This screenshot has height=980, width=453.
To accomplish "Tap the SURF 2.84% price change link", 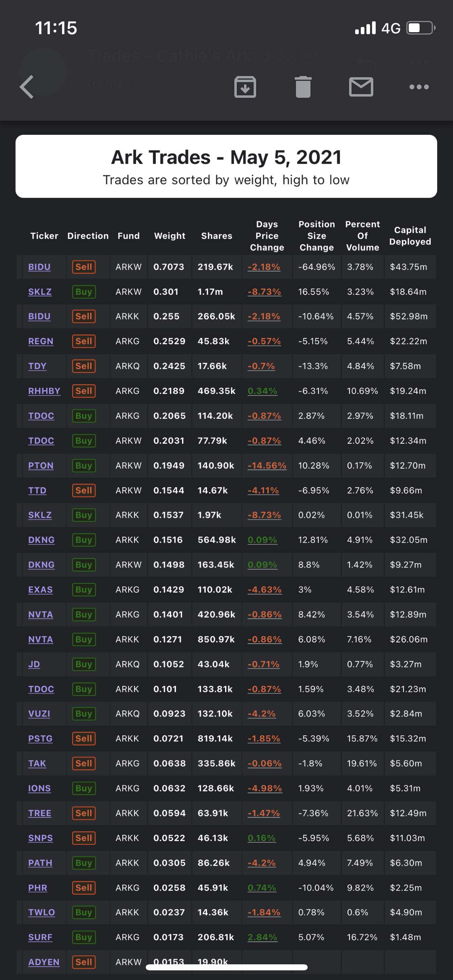I will (263, 938).
